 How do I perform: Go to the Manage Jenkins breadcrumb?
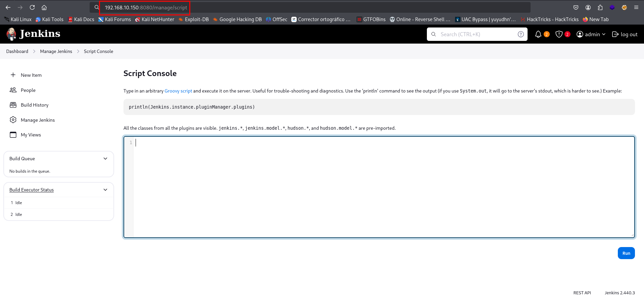click(x=56, y=51)
